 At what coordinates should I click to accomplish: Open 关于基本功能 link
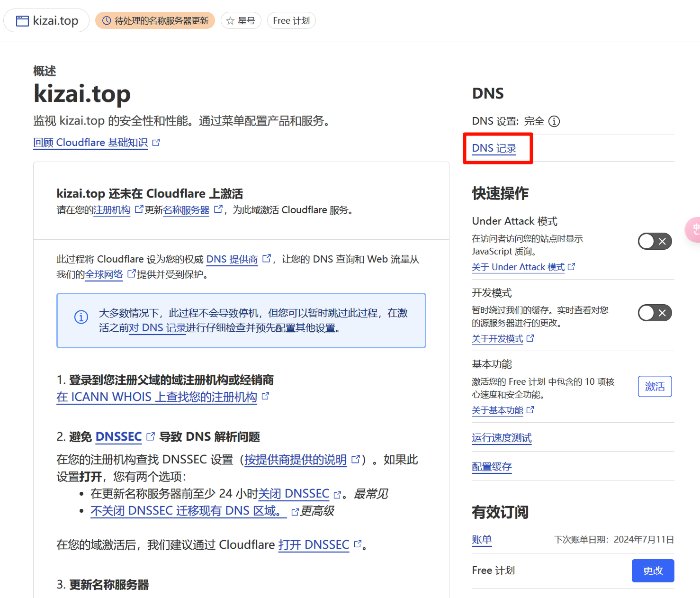pyautogui.click(x=497, y=410)
